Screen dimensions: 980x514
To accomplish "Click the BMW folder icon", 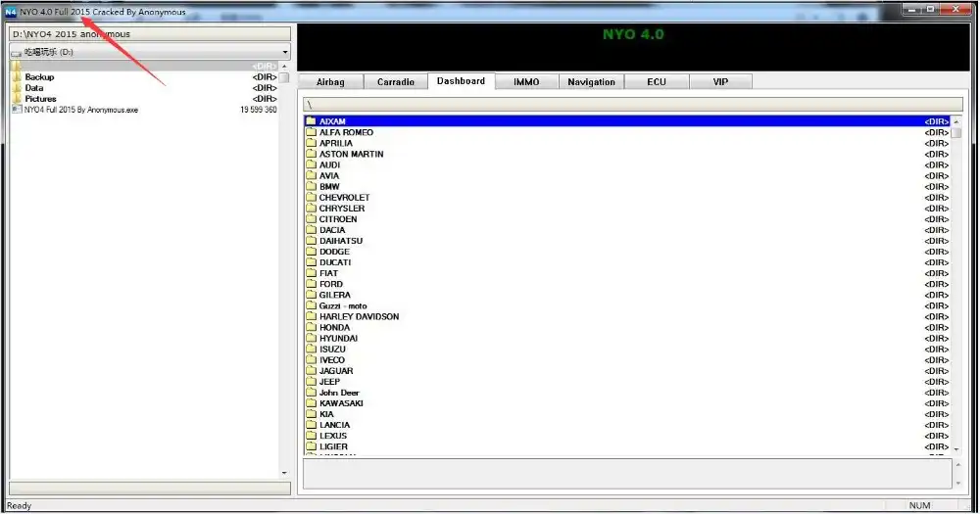I will 312,186.
